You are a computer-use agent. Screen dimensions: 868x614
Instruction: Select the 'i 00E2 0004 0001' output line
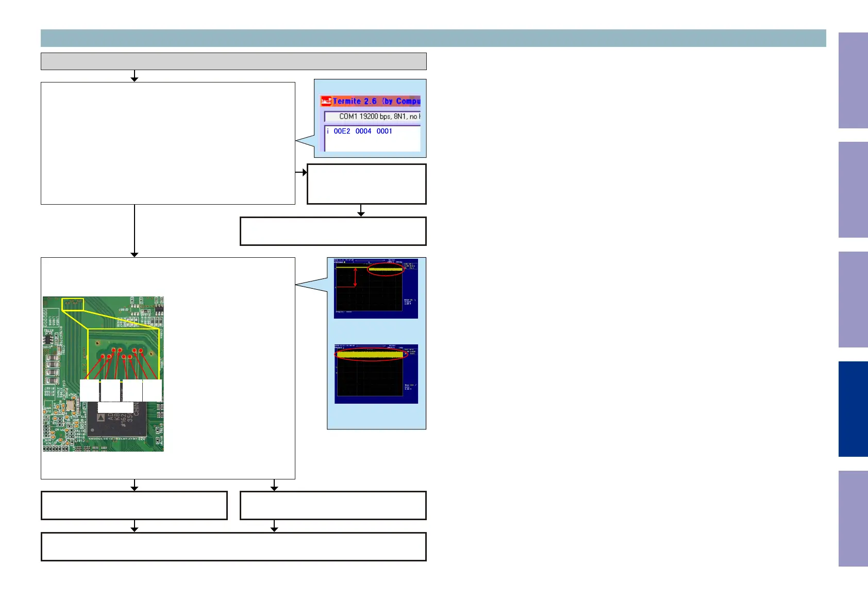click(360, 131)
